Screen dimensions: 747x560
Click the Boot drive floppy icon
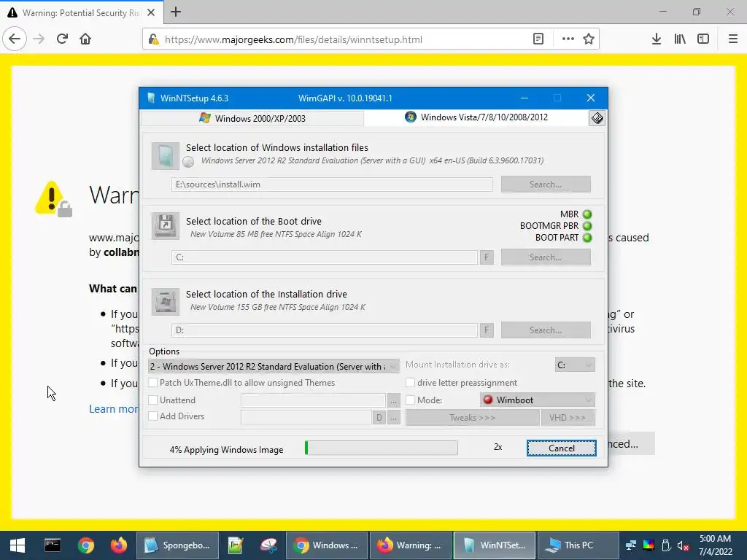(x=166, y=226)
